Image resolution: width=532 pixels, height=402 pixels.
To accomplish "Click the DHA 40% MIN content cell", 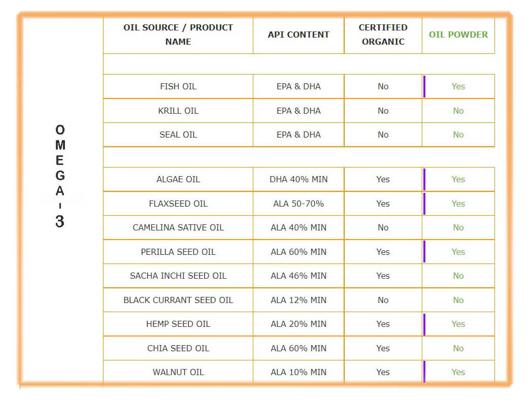I will click(x=298, y=179).
